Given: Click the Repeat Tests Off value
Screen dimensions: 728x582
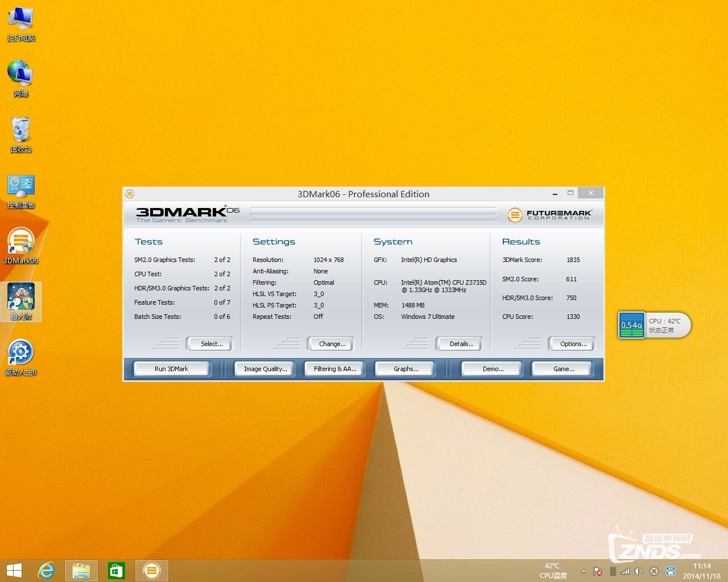Looking at the screenshot, I should pyautogui.click(x=318, y=317).
